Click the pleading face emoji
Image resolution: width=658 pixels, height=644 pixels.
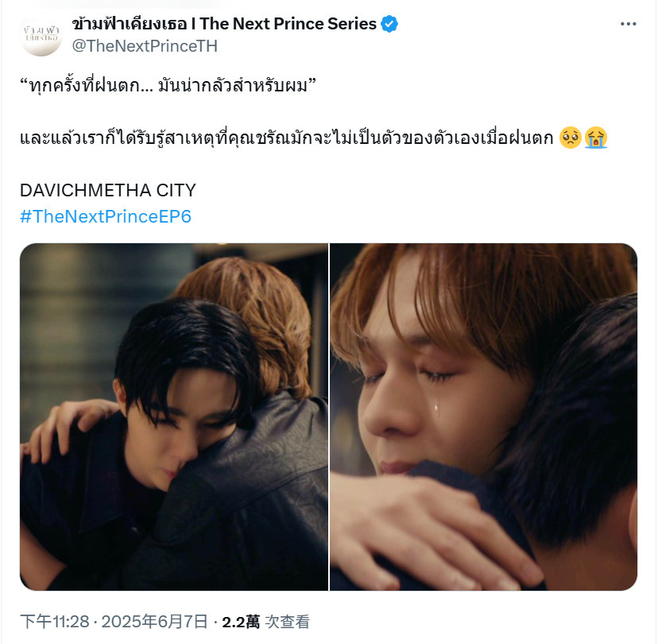click(x=570, y=138)
